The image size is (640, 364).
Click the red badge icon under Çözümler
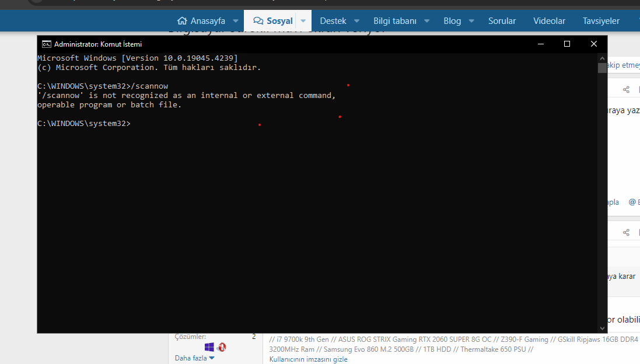pos(222,347)
